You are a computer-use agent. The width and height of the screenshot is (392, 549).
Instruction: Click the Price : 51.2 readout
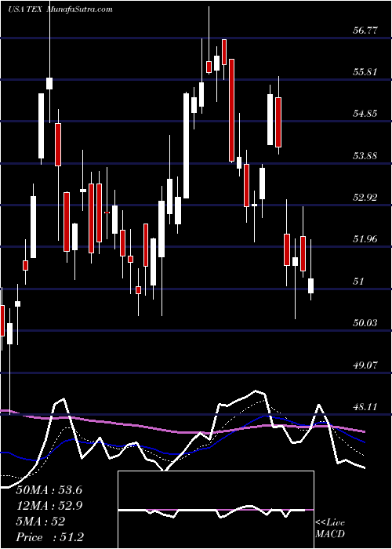point(49,537)
